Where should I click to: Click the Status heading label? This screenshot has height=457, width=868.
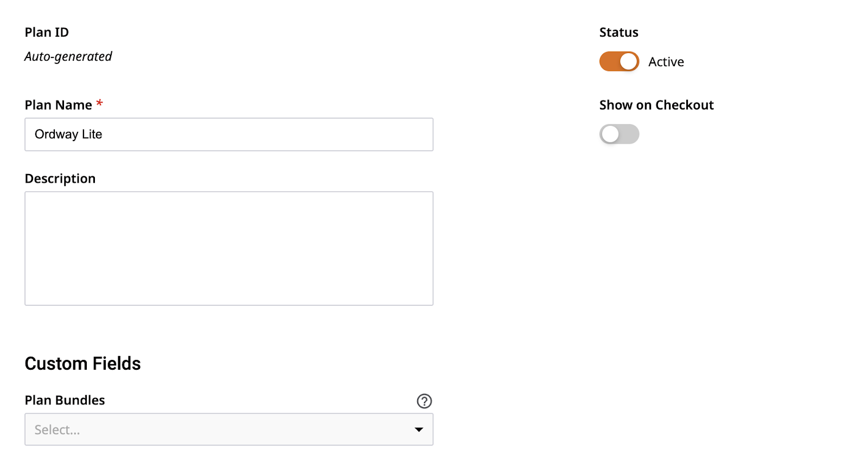coord(619,33)
